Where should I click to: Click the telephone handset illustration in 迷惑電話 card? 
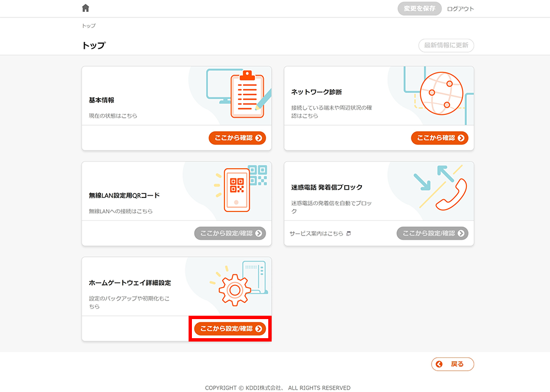451,195
